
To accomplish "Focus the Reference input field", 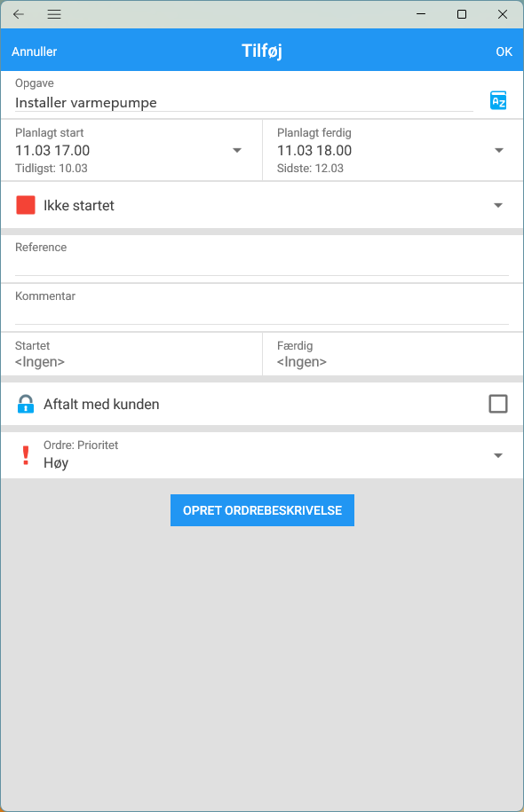I will pos(262,265).
